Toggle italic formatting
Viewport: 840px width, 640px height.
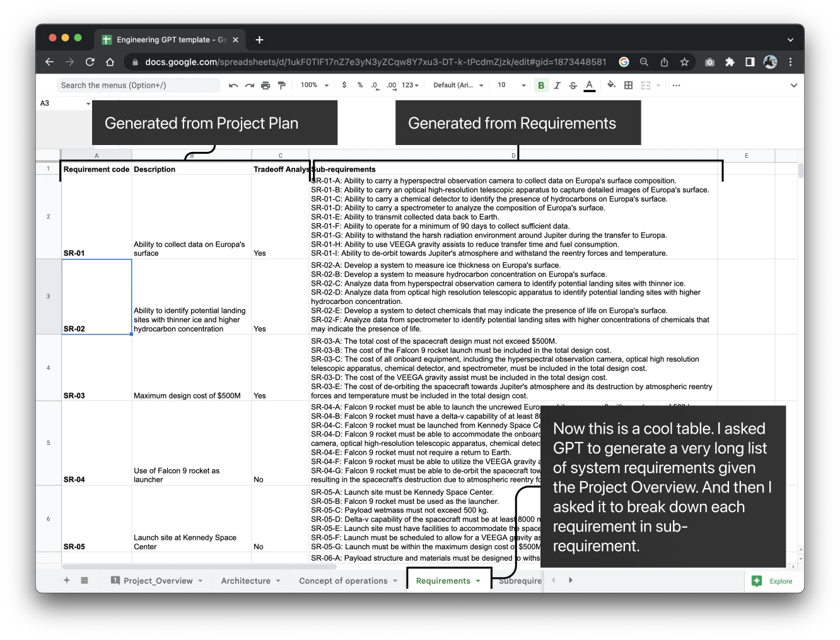coord(557,85)
